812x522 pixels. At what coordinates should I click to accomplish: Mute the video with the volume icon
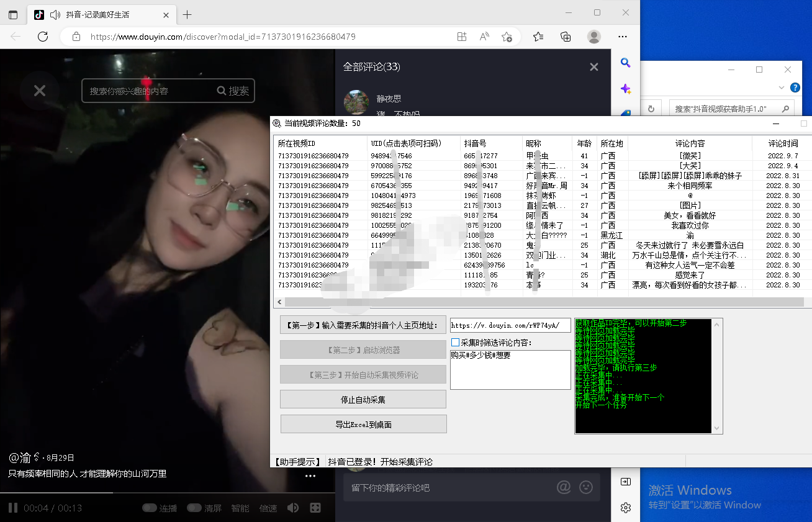[x=293, y=508]
